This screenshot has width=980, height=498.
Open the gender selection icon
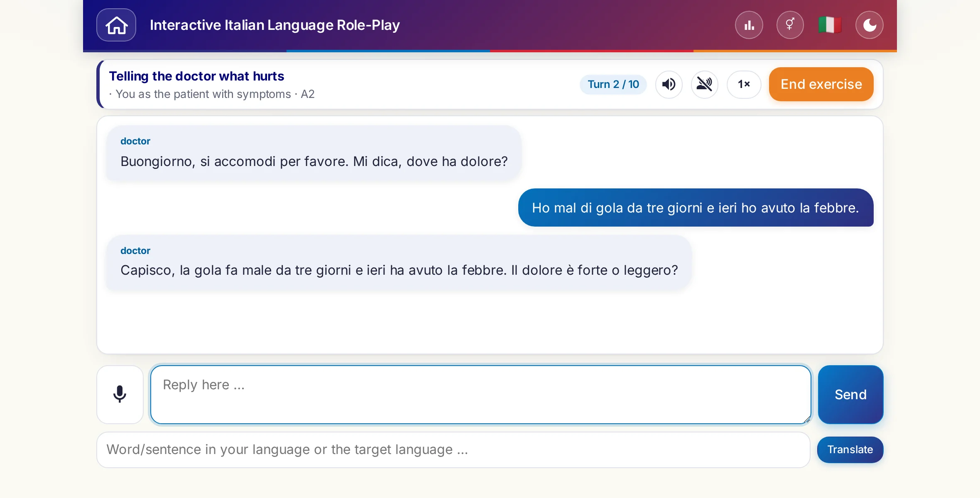pos(790,25)
